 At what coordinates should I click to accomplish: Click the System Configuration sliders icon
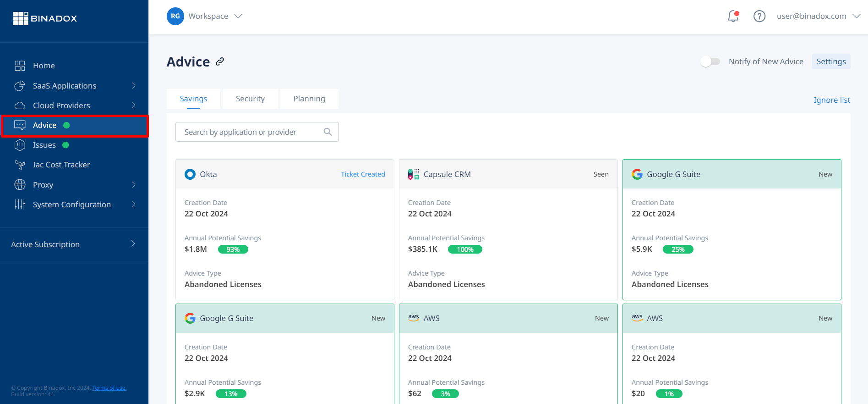[x=20, y=205]
